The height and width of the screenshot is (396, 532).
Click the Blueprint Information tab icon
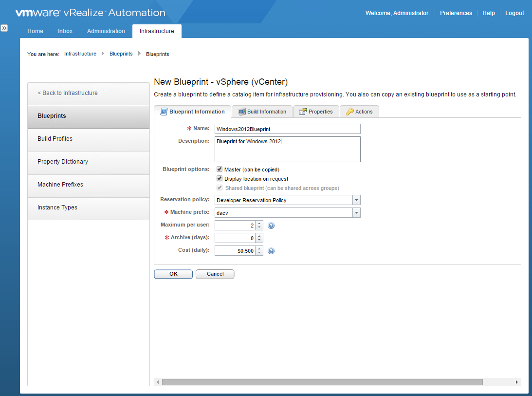click(x=164, y=112)
